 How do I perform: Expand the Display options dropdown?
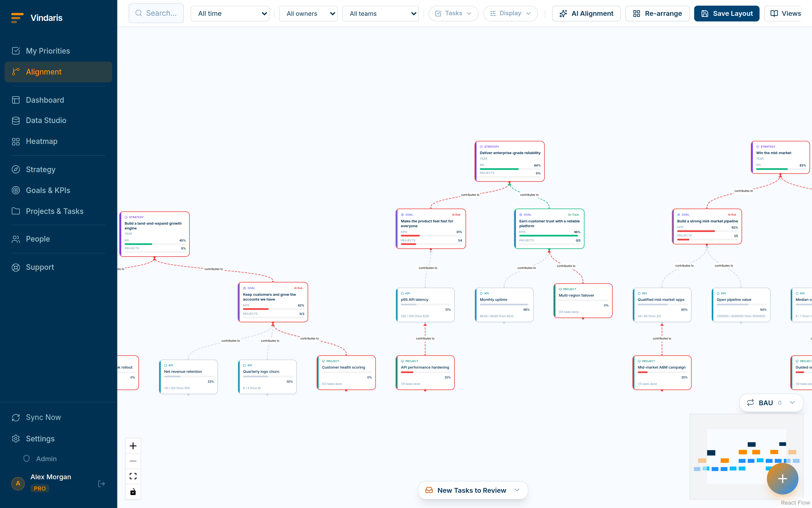point(510,14)
